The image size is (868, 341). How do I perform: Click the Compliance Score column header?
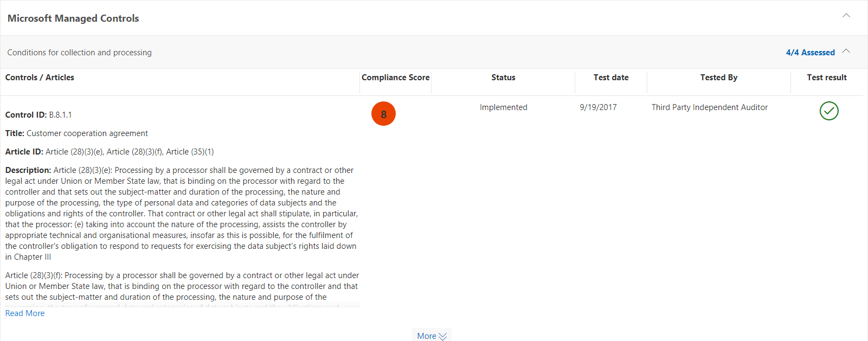coord(396,78)
